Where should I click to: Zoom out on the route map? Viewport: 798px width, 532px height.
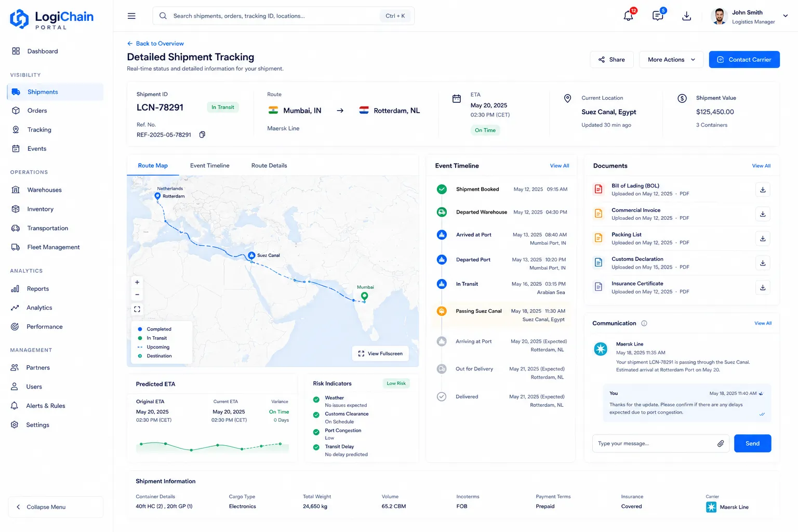(x=137, y=295)
